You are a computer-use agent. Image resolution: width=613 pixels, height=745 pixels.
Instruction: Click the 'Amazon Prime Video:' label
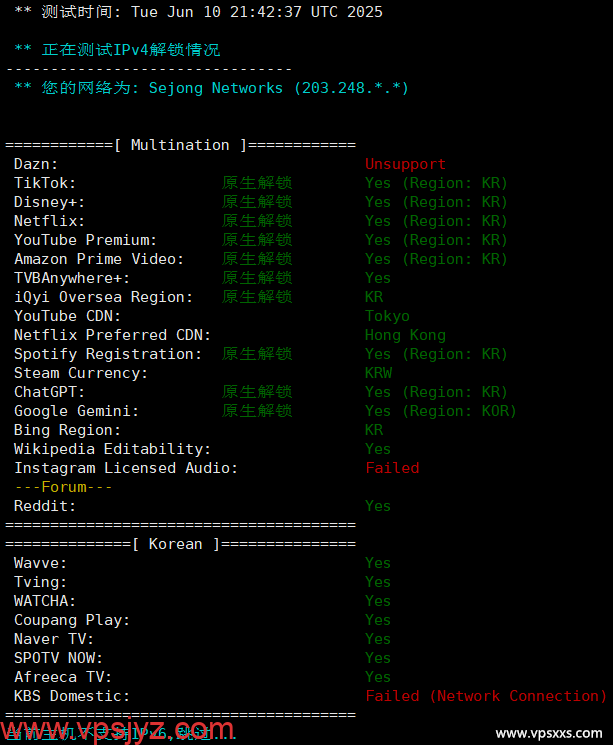[x=99, y=259]
